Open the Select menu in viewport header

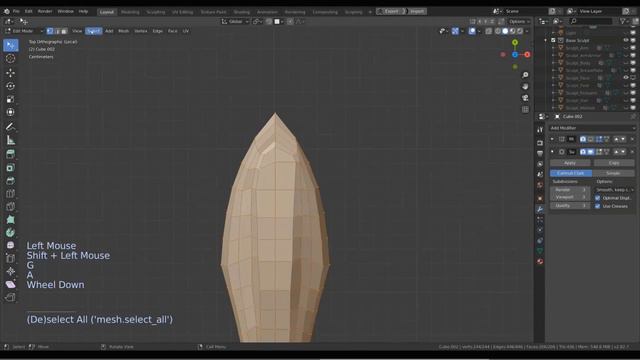pyautogui.click(x=93, y=31)
